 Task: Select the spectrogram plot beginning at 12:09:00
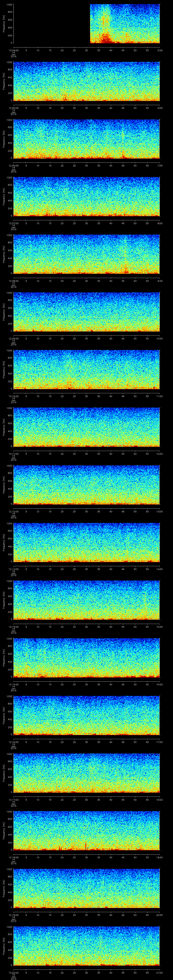86,312
